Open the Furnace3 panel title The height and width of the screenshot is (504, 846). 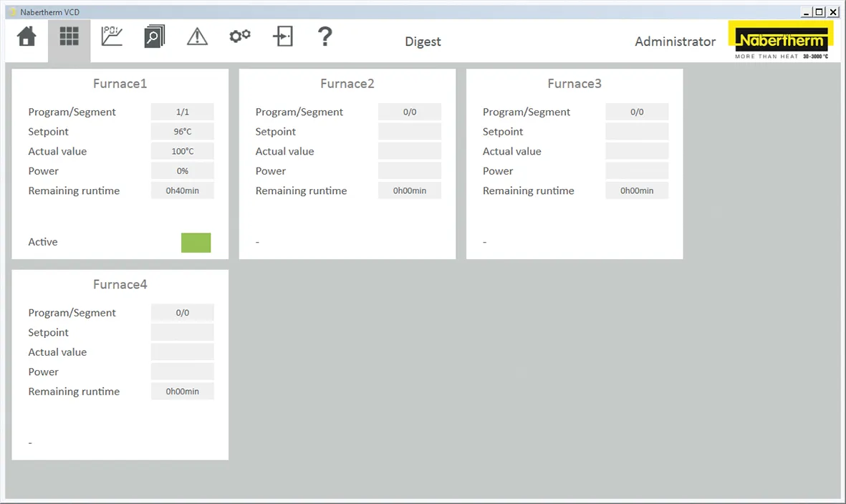coord(575,84)
